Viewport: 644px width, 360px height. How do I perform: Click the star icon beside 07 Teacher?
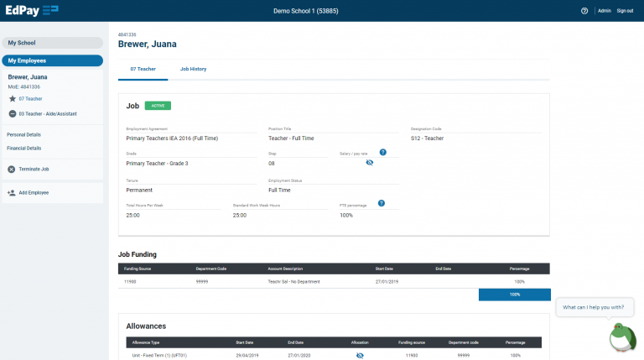[13, 99]
